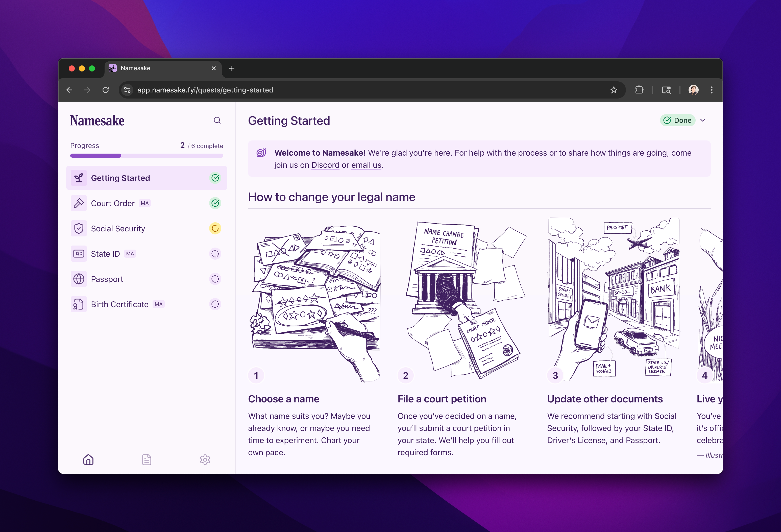This screenshot has height=532, width=781.
Task: Open Chrome three-dot menu
Action: (x=712, y=90)
